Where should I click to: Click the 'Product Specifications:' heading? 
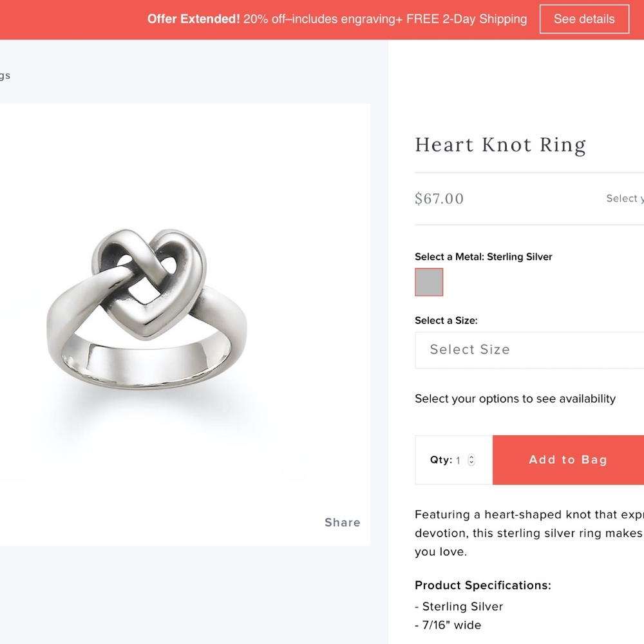coord(483,585)
